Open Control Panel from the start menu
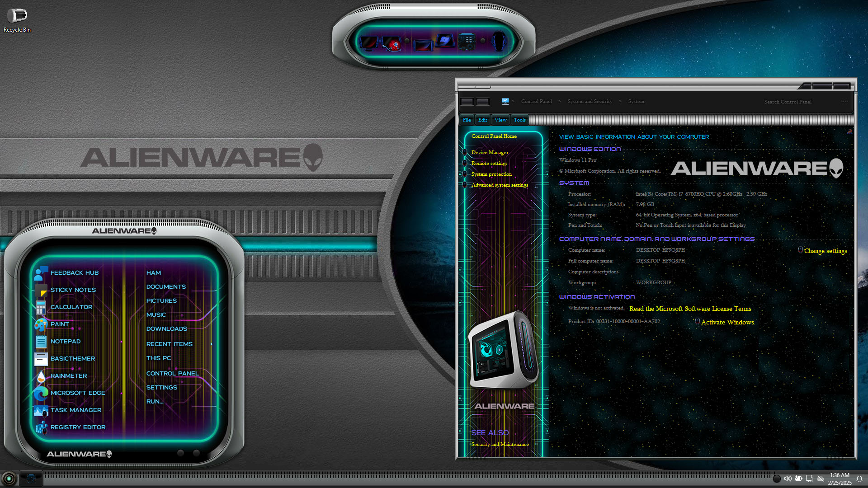The width and height of the screenshot is (868, 488). (x=172, y=374)
